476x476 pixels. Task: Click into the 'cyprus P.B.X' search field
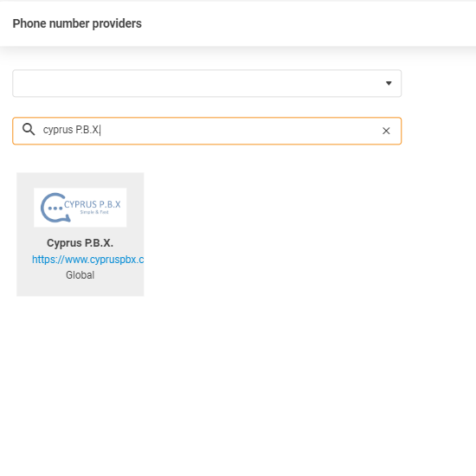(207, 131)
